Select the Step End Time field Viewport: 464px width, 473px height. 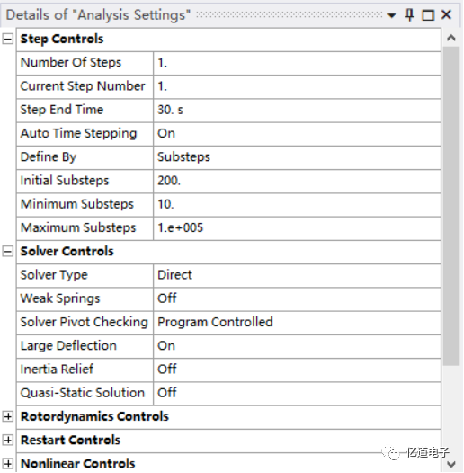click(297, 110)
